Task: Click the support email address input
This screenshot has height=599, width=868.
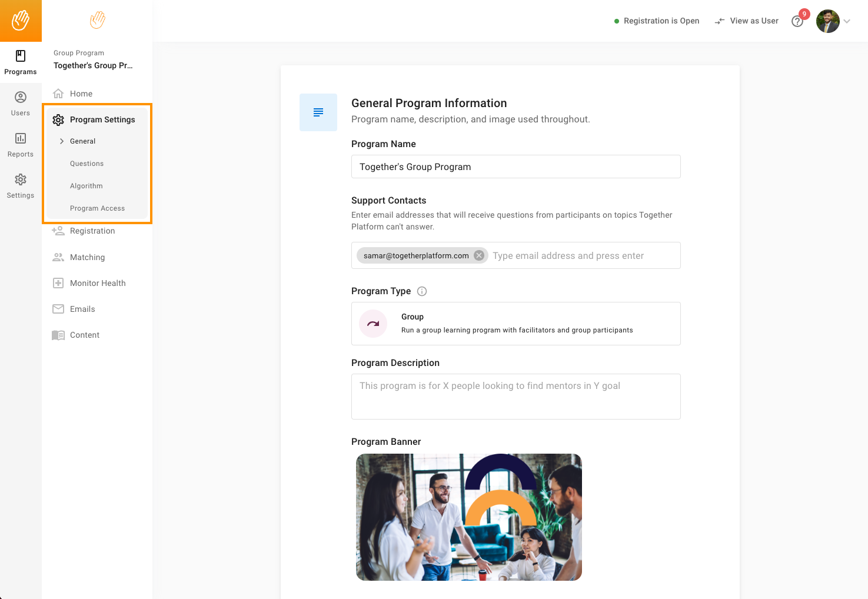Action: pos(583,255)
